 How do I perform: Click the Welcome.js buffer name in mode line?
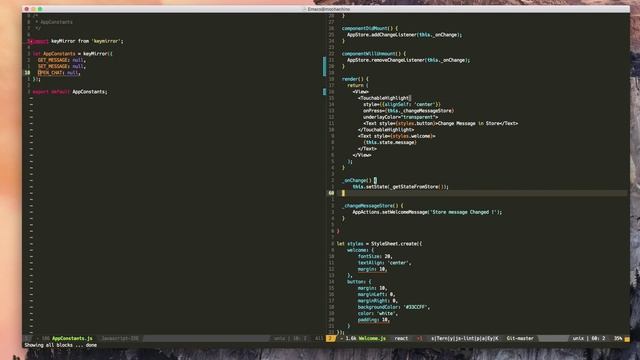coord(372,338)
